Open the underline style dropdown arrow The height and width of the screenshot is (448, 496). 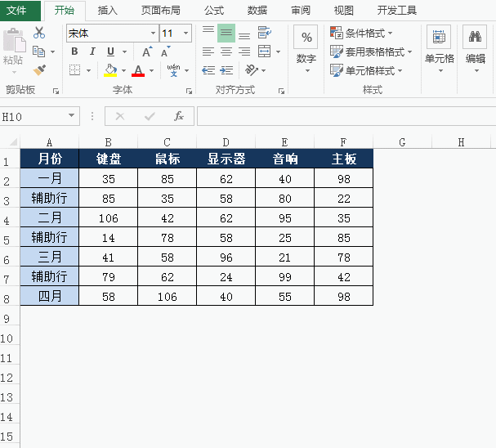coord(125,52)
